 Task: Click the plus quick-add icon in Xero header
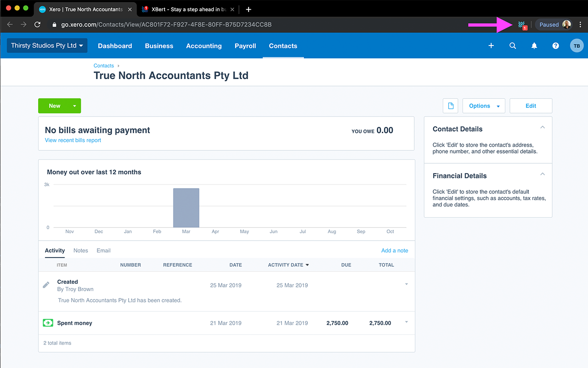(x=491, y=46)
